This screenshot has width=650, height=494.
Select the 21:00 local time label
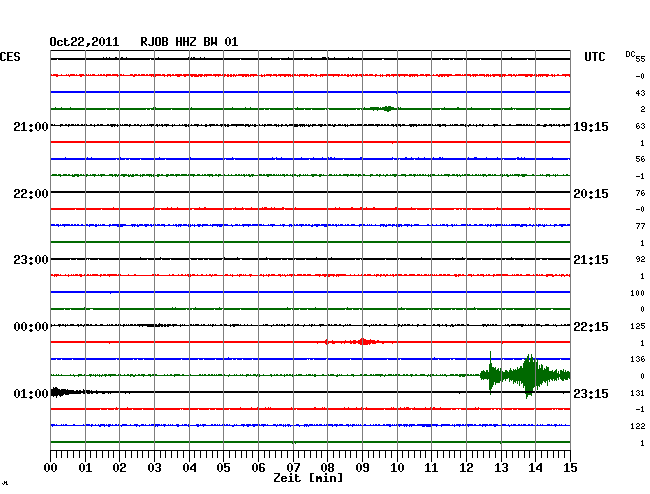click(x=31, y=127)
